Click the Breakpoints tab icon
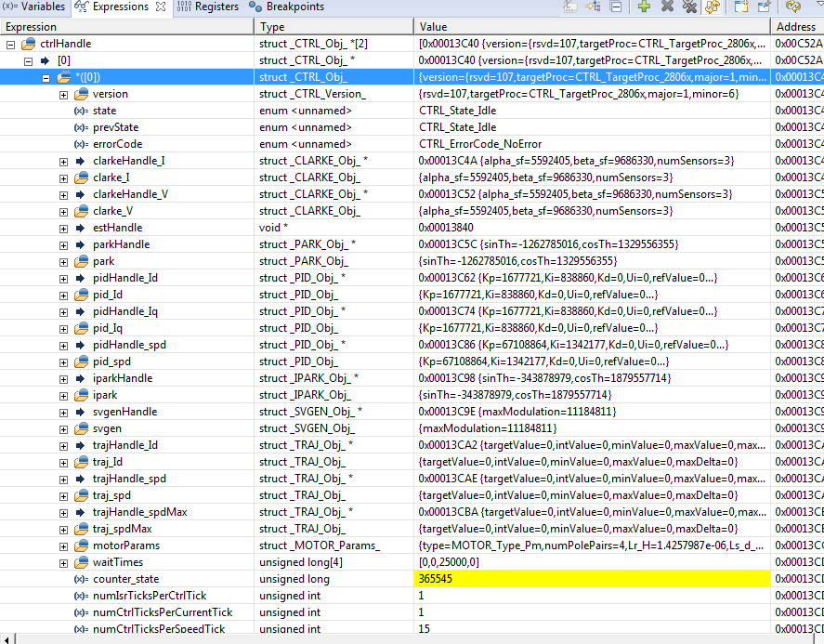This screenshot has height=644, width=824. coord(255,7)
